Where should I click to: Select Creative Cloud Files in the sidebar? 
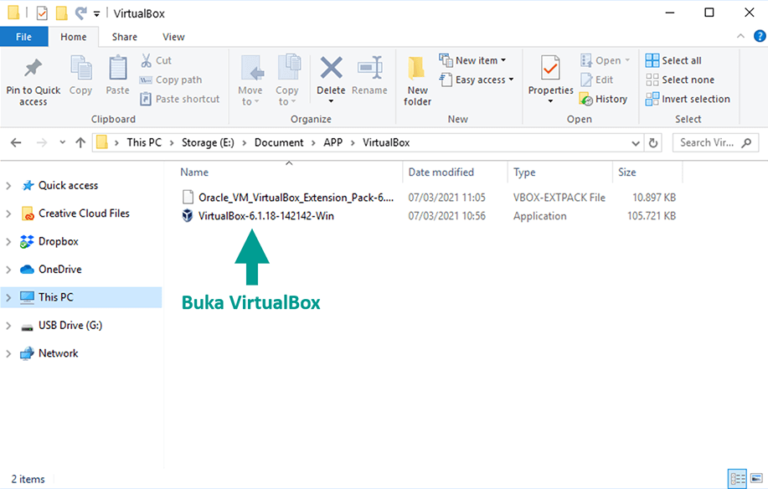(x=84, y=214)
